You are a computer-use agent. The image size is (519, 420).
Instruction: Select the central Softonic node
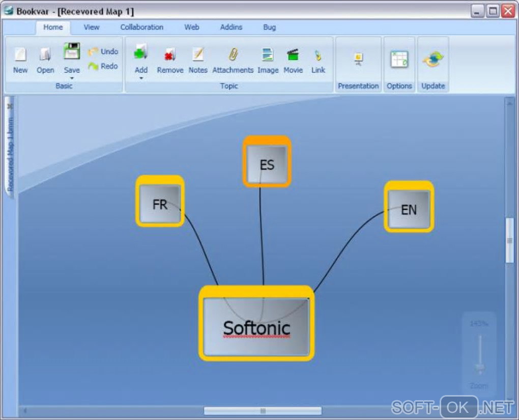tap(256, 323)
